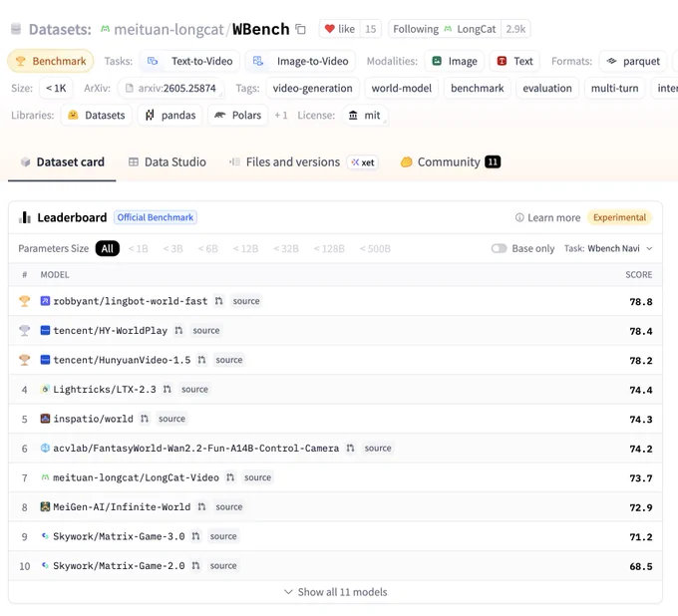The height and width of the screenshot is (616, 678).
Task: Click the Benchmark trophy tag
Action: pyautogui.click(x=51, y=61)
